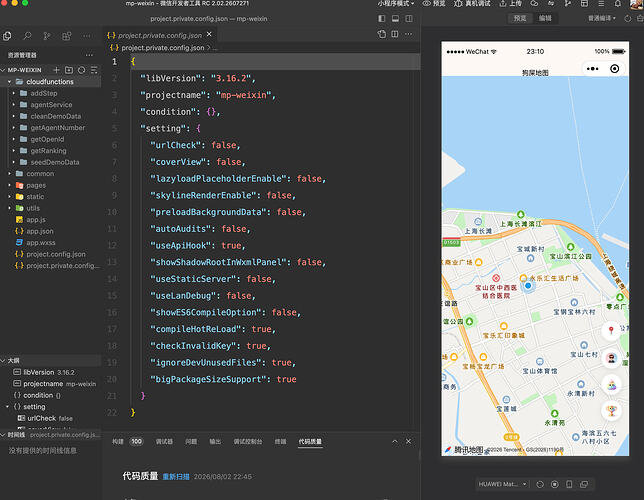Open the 小程序模式 mode dropdown
Viewport: 644px width, 500px height.
tap(396, 3)
